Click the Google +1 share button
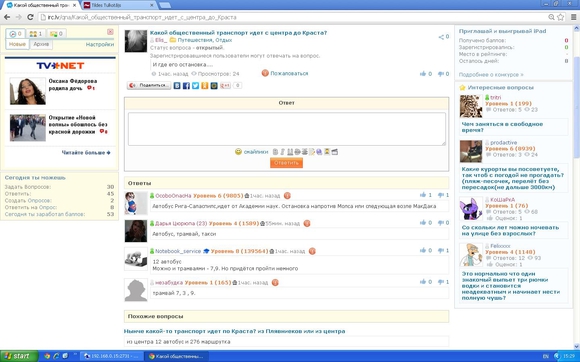580x362 pixels. [x=225, y=85]
